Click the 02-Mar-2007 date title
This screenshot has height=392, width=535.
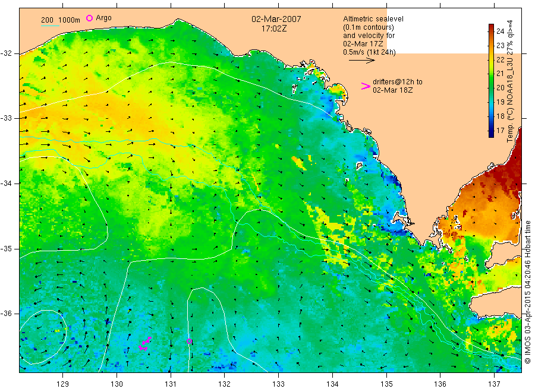(x=276, y=19)
